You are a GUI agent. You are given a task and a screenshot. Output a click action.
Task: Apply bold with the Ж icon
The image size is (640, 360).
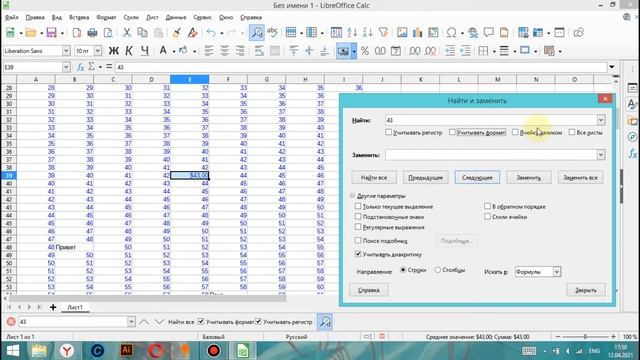point(113,51)
